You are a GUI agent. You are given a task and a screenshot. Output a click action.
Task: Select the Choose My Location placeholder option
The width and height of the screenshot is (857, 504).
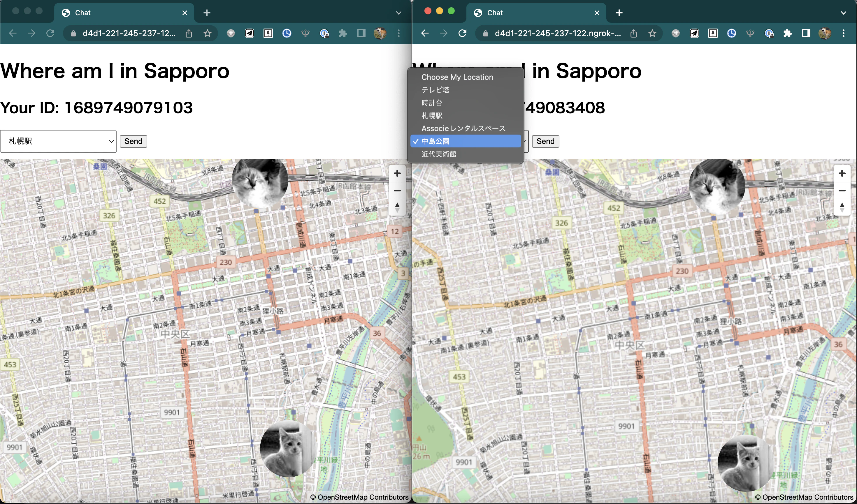466,77
